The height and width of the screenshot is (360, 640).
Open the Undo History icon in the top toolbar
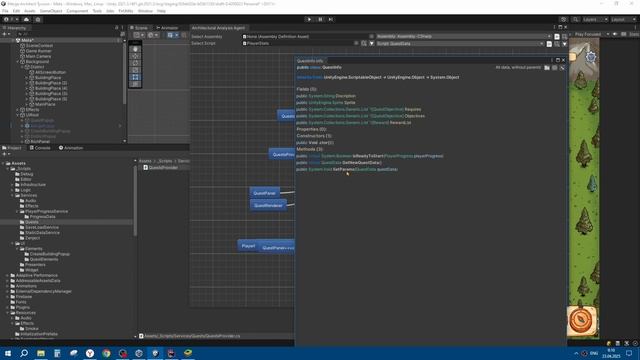(563, 19)
